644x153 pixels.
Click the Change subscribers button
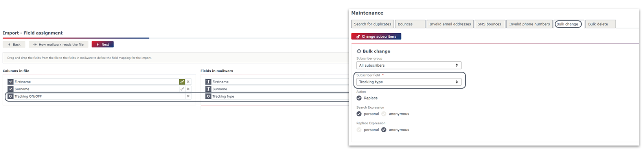coord(376,36)
